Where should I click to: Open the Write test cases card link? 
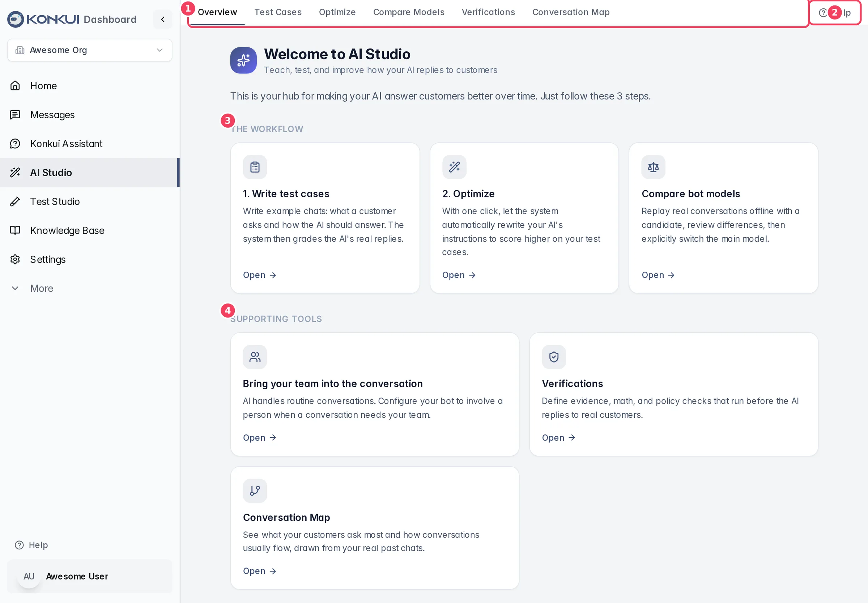(259, 275)
